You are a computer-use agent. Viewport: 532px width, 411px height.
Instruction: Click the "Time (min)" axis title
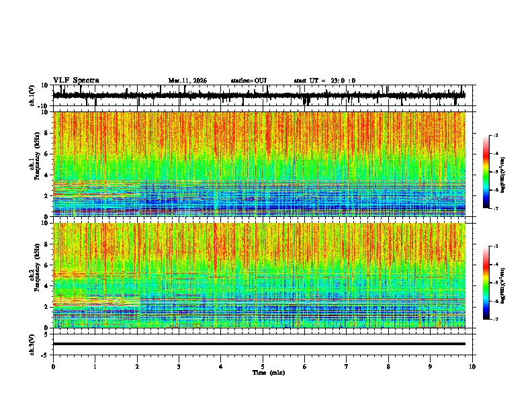click(269, 373)
